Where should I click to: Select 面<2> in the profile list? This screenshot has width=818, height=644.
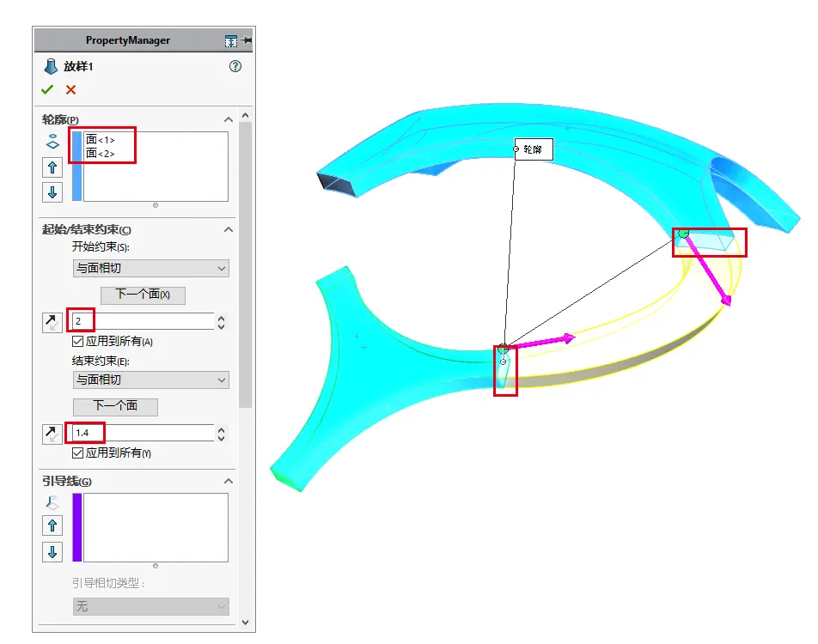coord(101,154)
